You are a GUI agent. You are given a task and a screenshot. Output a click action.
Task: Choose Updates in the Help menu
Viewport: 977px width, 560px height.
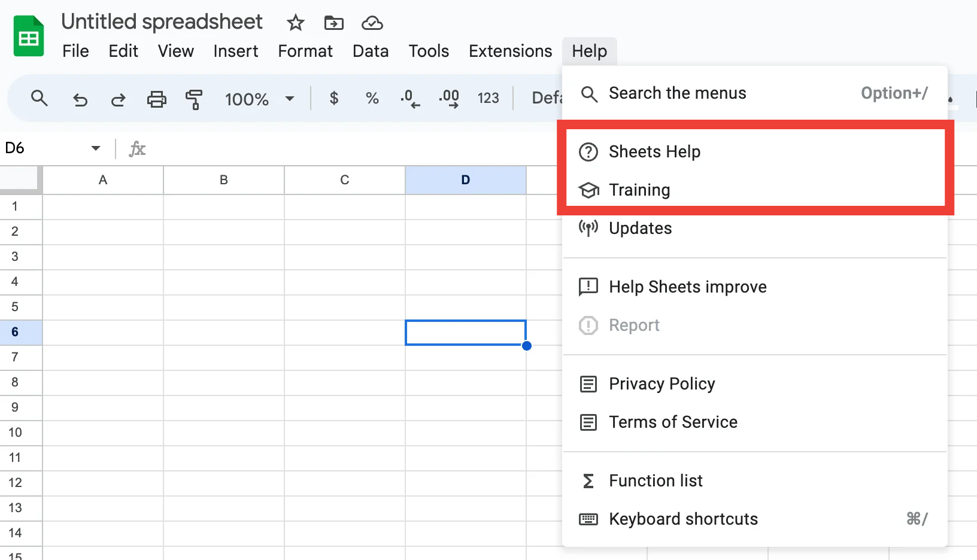tap(755, 229)
